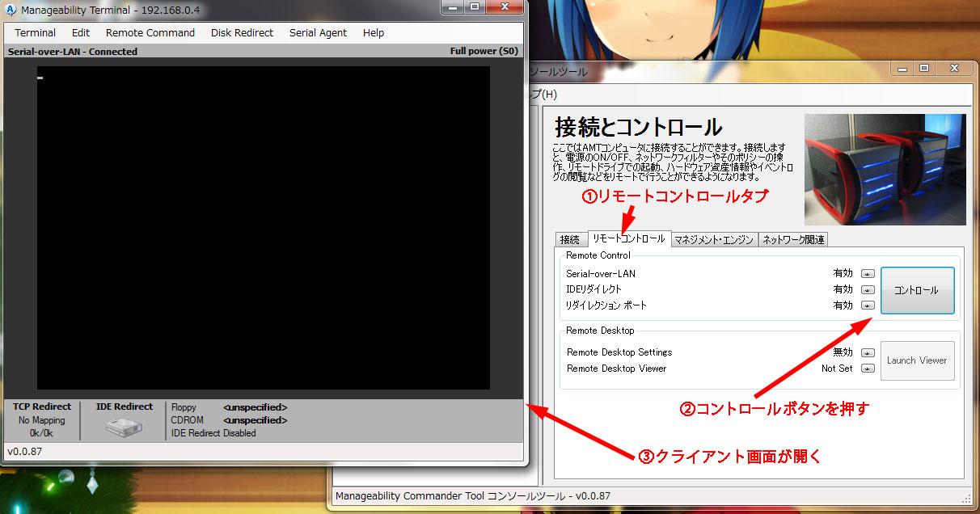
Task: Open the Serial Agent menu
Action: 318,33
